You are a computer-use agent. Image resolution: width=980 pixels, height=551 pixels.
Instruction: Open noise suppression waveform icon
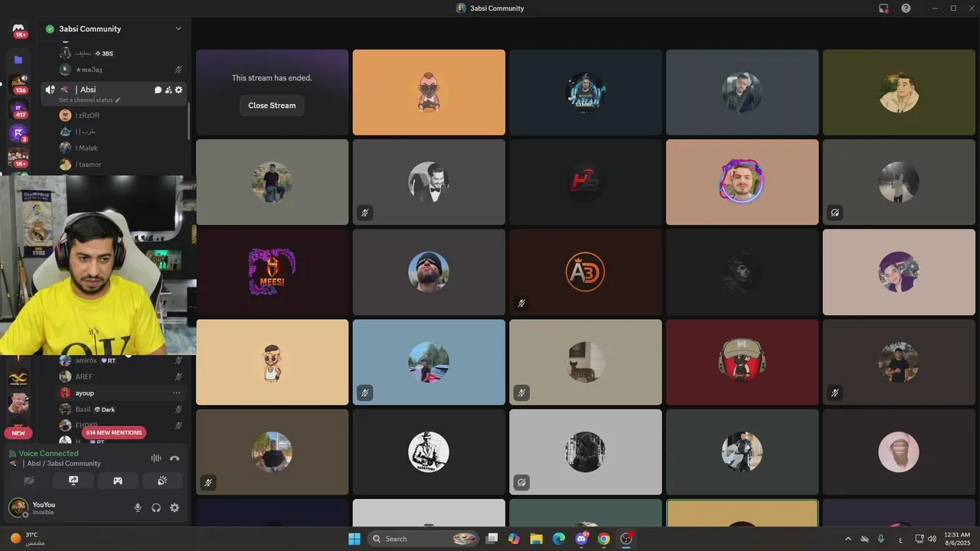coord(156,458)
